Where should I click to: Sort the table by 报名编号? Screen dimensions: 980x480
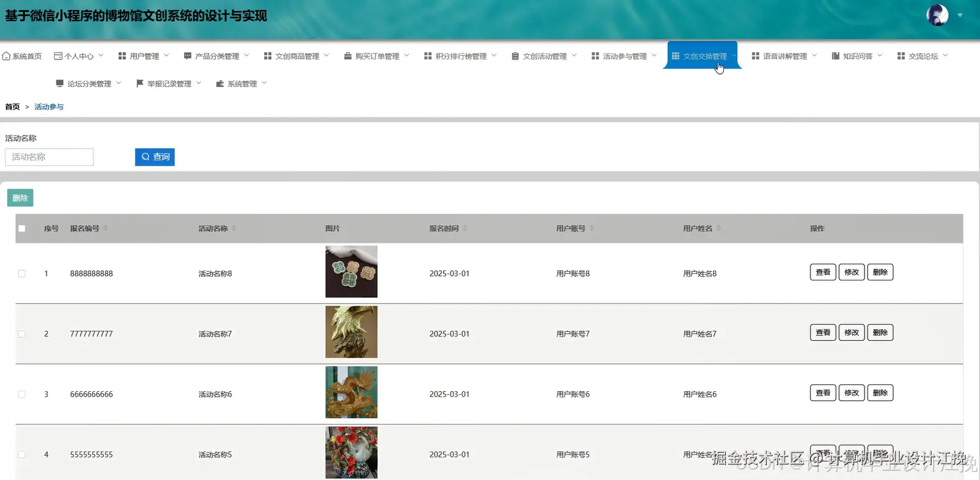tap(106, 228)
